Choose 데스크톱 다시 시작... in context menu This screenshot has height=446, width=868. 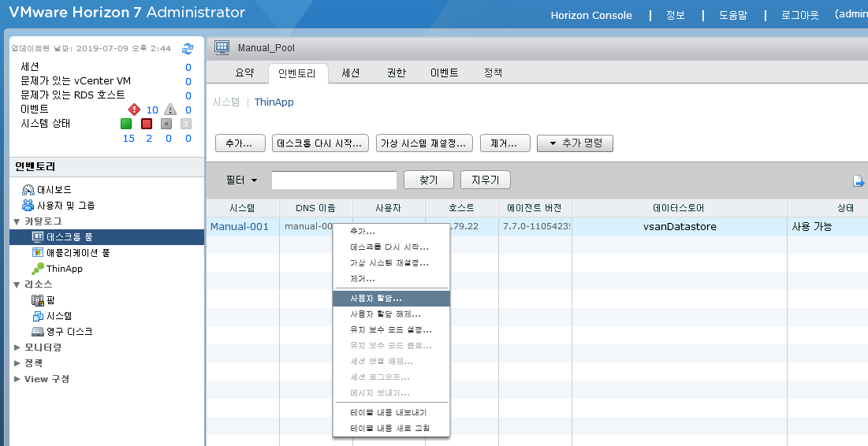(391, 247)
